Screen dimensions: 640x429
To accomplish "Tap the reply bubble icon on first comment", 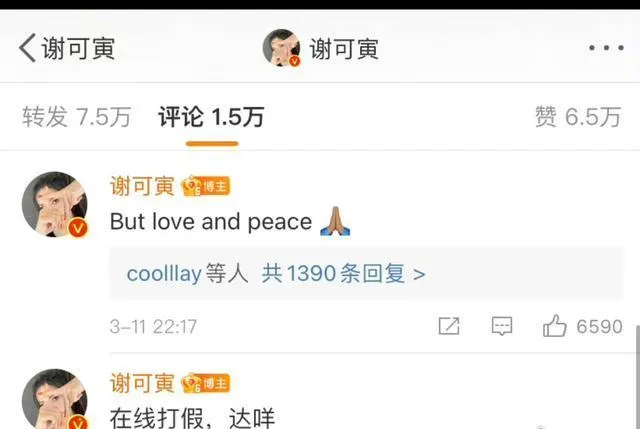I will [x=502, y=326].
